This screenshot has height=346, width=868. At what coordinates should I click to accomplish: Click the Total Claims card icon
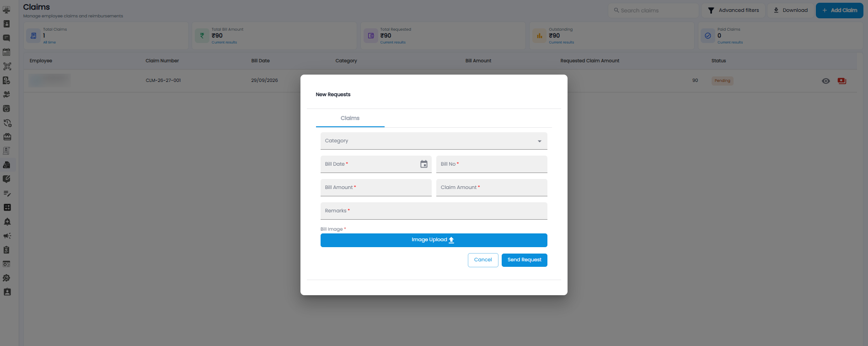tap(33, 36)
